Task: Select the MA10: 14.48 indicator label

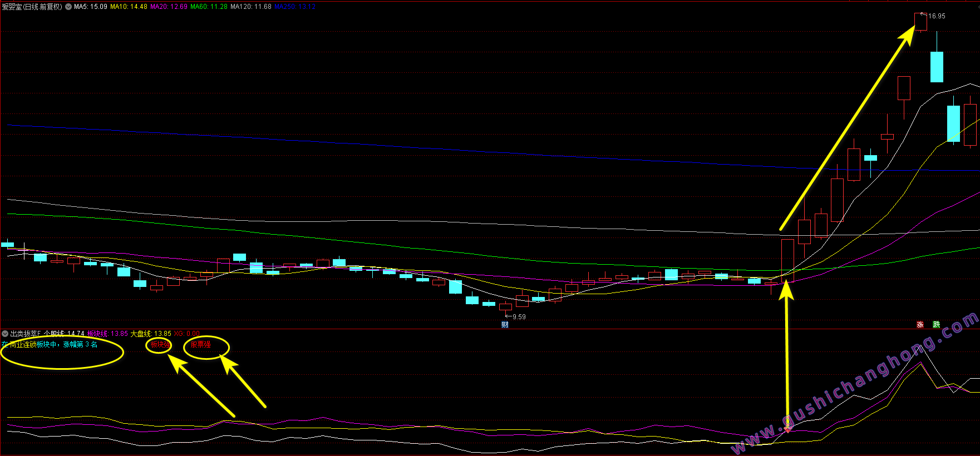Action: click(129, 7)
